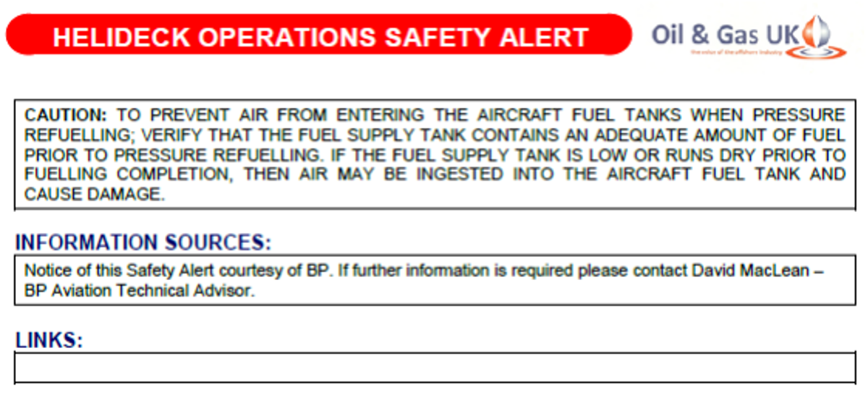
Task: Click the "INFORMATION SOURCES:" heading
Action: click(143, 242)
